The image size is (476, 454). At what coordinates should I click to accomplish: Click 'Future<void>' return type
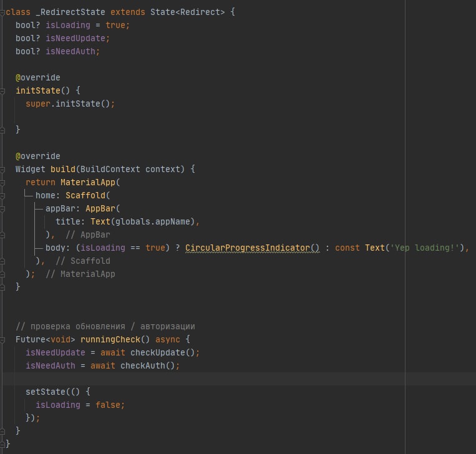(x=46, y=340)
